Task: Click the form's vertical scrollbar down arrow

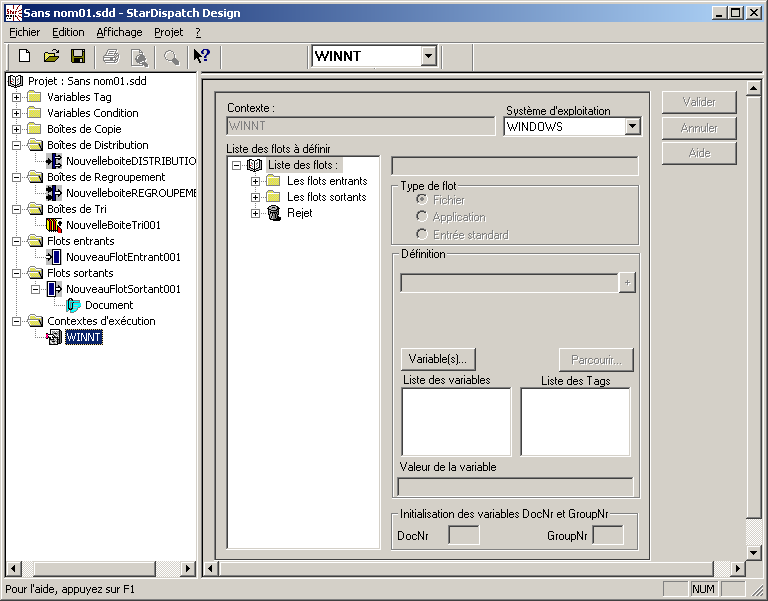Action: click(x=754, y=552)
